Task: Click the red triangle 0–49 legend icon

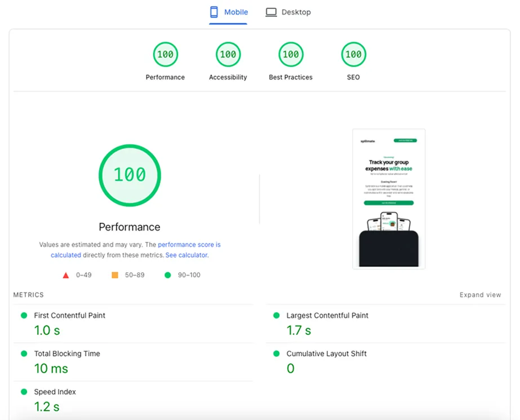Action: point(66,275)
